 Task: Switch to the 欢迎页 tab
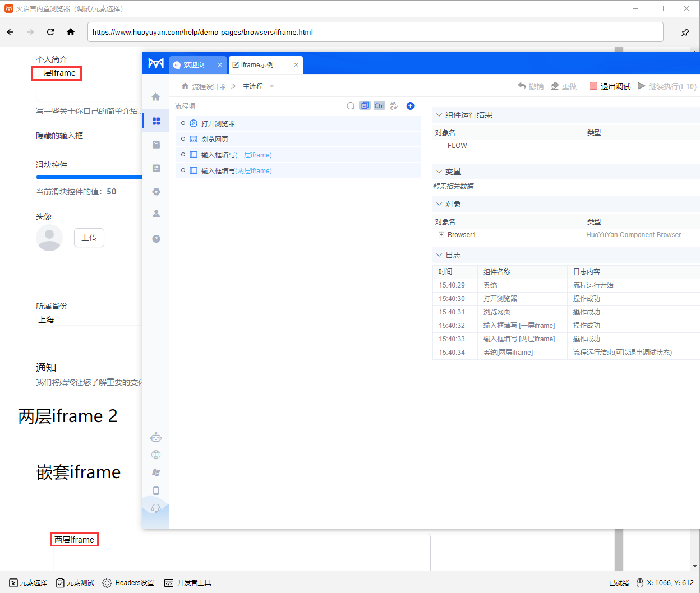[194, 65]
